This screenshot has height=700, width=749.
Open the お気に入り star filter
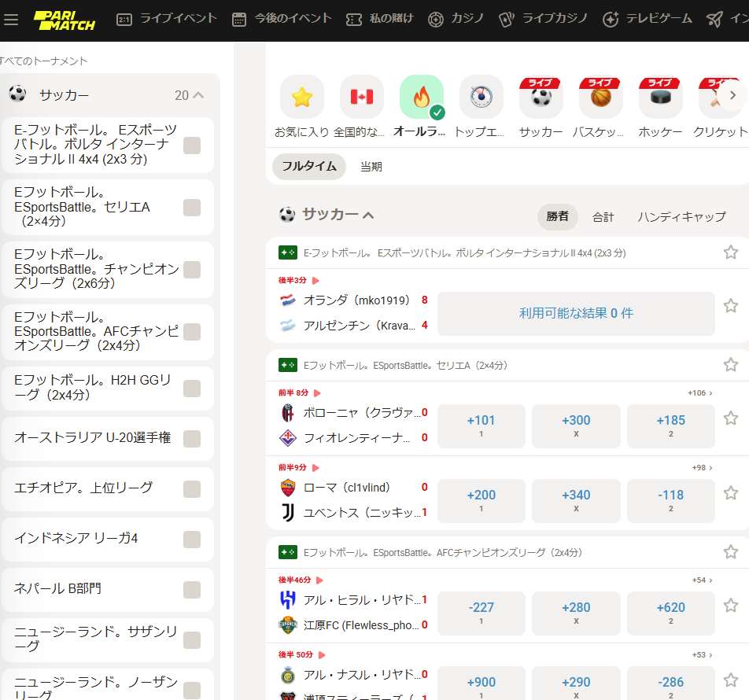301,96
